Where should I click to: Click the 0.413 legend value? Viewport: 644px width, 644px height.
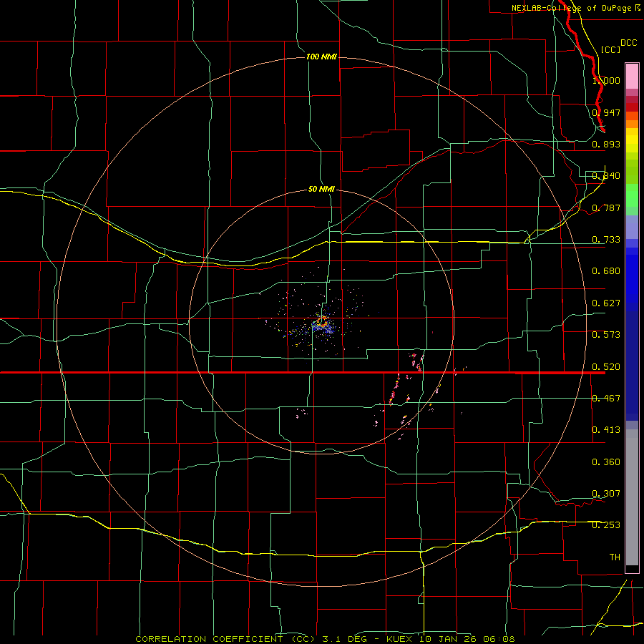coord(606,430)
